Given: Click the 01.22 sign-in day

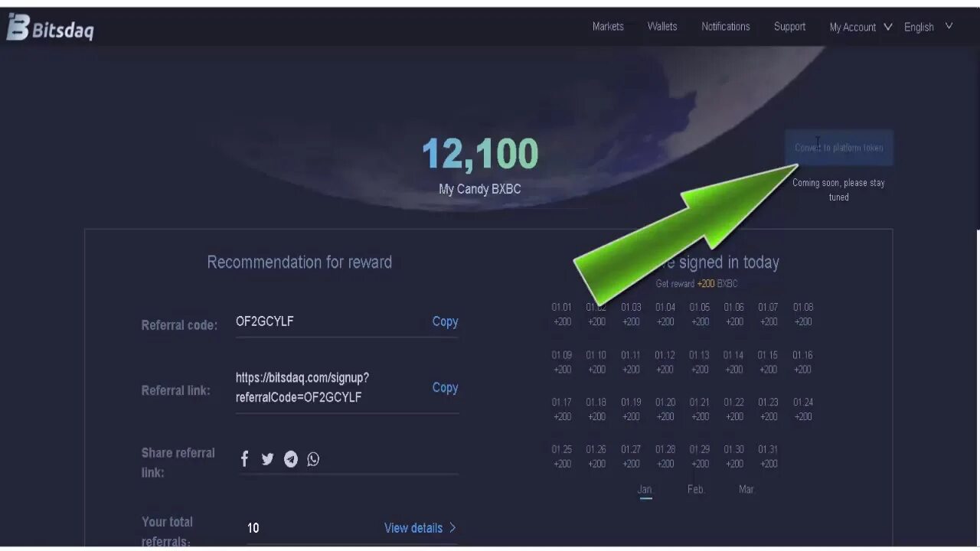Looking at the screenshot, I should coord(734,409).
